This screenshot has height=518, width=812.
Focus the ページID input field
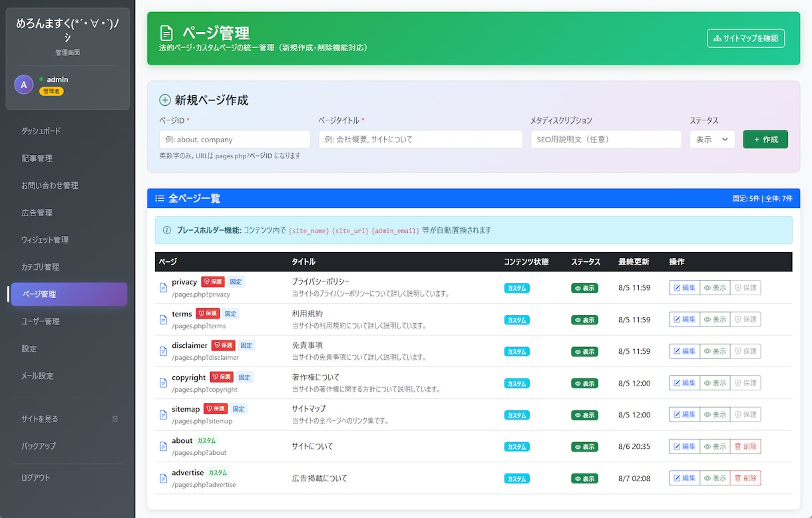tap(235, 140)
